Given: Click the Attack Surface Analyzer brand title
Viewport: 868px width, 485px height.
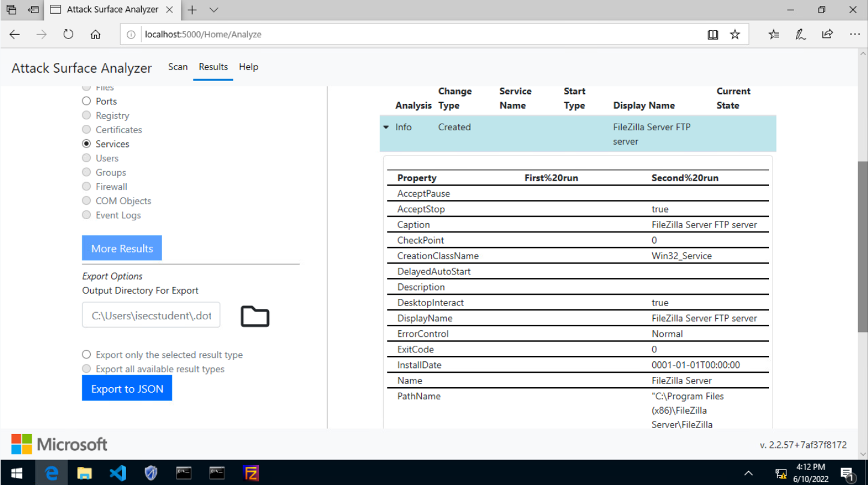Looking at the screenshot, I should 82,68.
